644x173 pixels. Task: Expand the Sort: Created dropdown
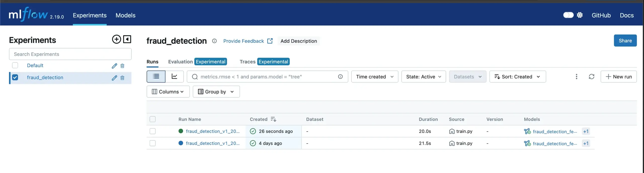[x=517, y=76]
